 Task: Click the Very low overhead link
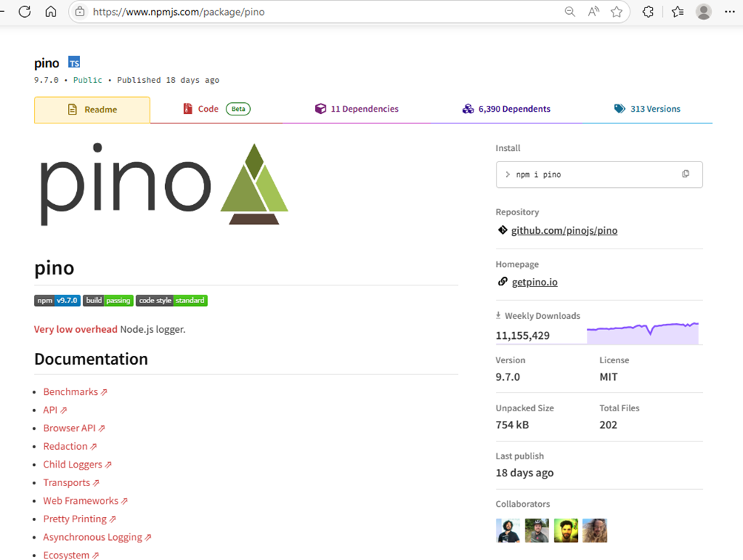75,329
